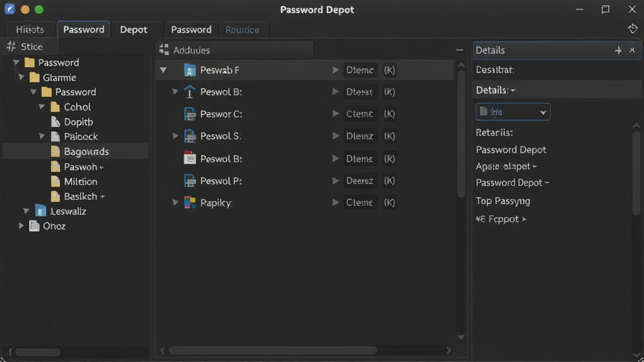
Task: Open the Fcppot link in Details
Action: pos(501,219)
